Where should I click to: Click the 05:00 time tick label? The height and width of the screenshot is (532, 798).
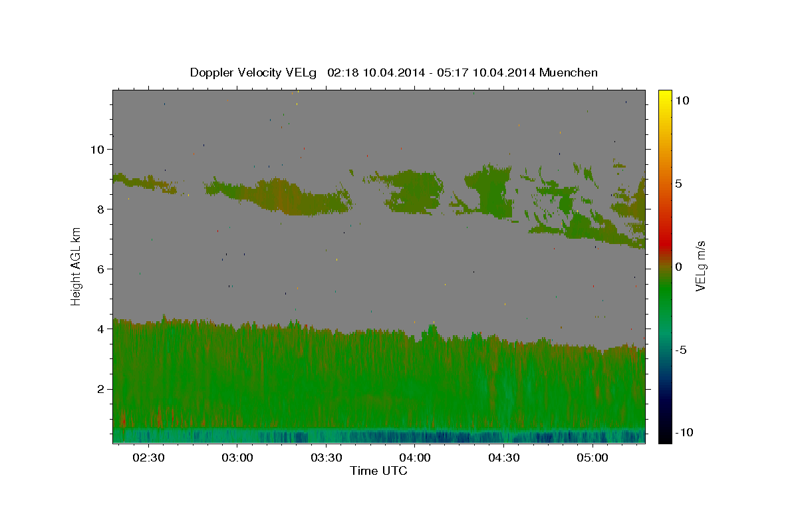click(592, 458)
